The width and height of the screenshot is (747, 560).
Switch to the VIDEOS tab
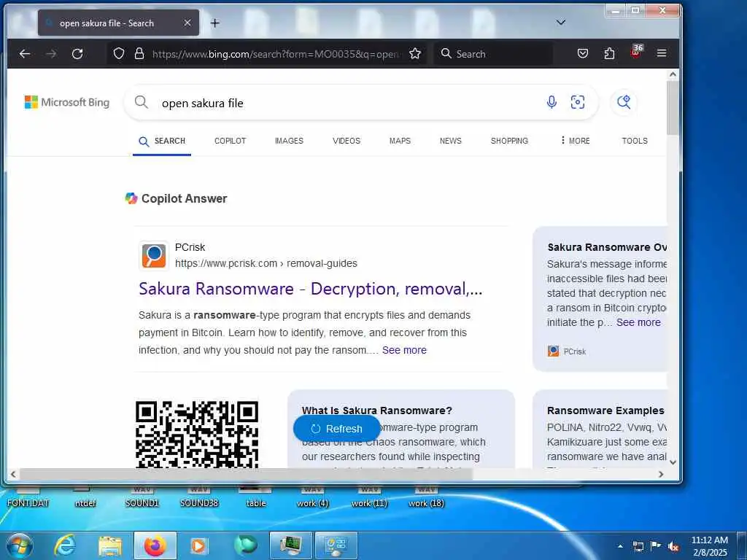pyautogui.click(x=347, y=141)
